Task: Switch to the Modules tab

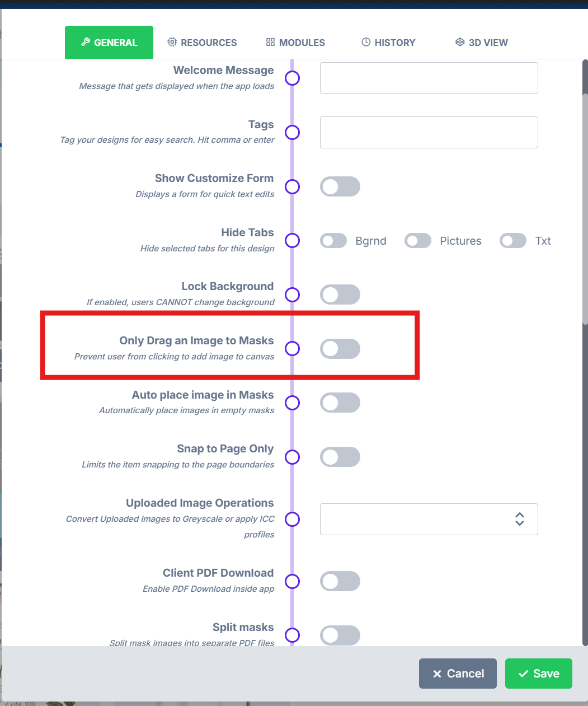Action: 295,43
